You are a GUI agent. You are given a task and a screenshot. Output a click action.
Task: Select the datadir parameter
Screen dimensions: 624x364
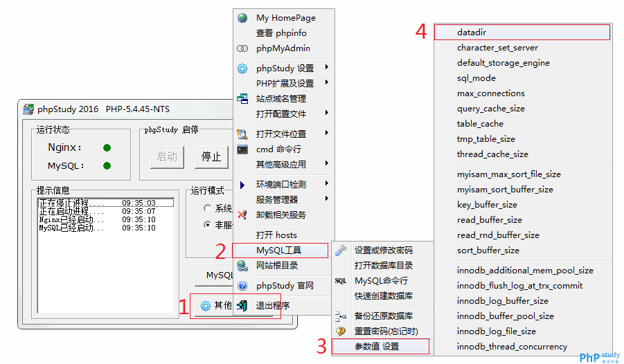point(522,33)
